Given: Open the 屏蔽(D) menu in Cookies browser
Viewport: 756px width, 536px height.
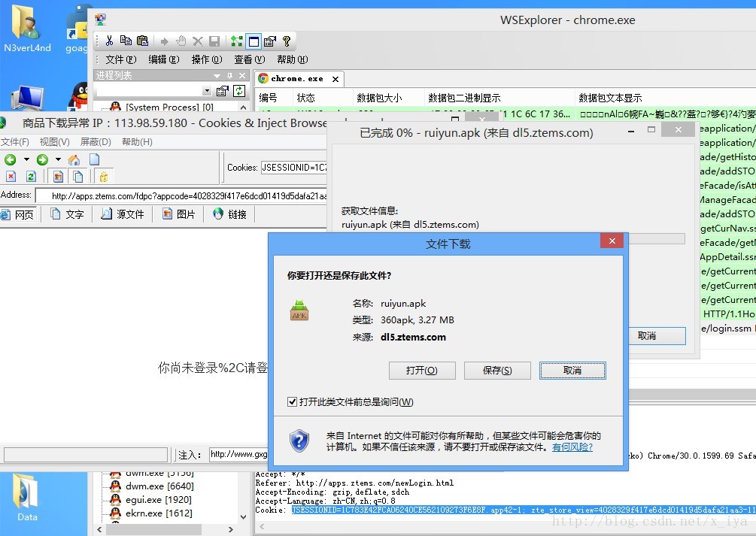Looking at the screenshot, I should [96, 142].
